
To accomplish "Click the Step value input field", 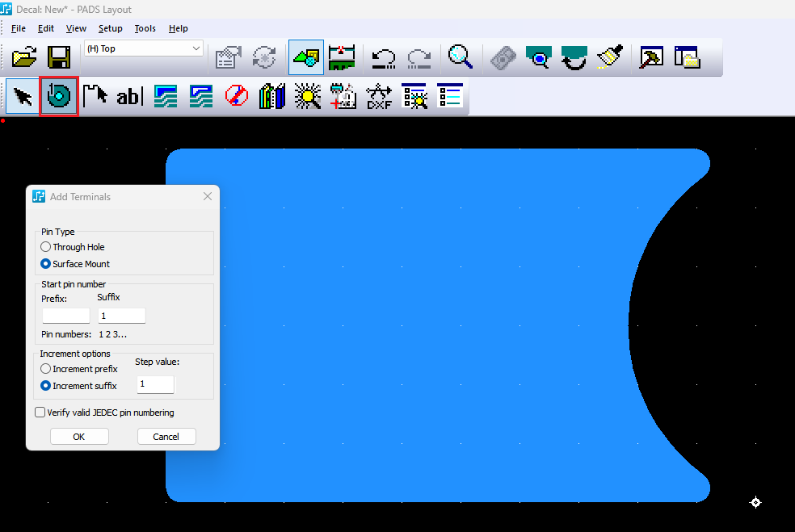I will [x=155, y=384].
